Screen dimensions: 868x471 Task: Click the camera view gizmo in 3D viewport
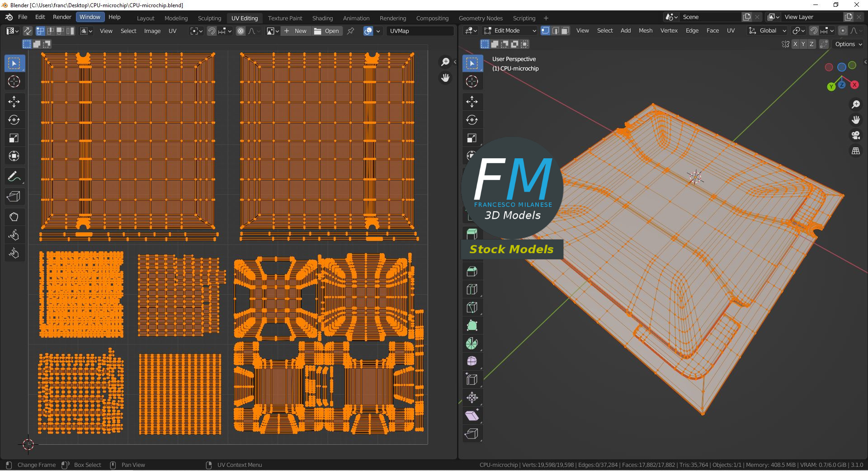point(856,135)
